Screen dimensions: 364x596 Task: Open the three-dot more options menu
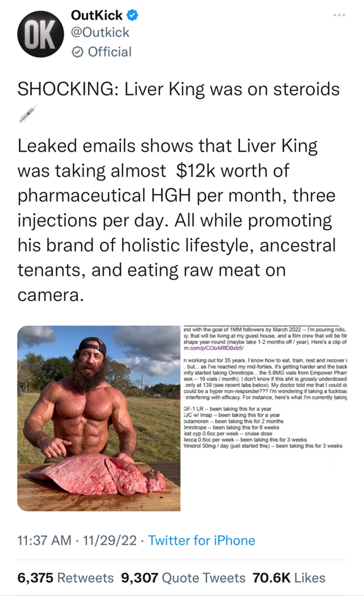coord(339,15)
